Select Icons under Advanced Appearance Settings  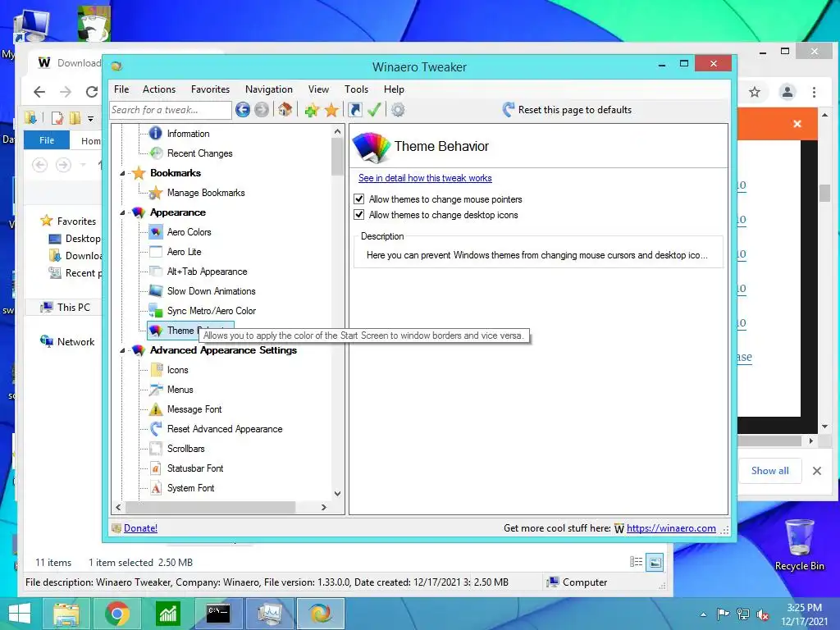click(177, 370)
